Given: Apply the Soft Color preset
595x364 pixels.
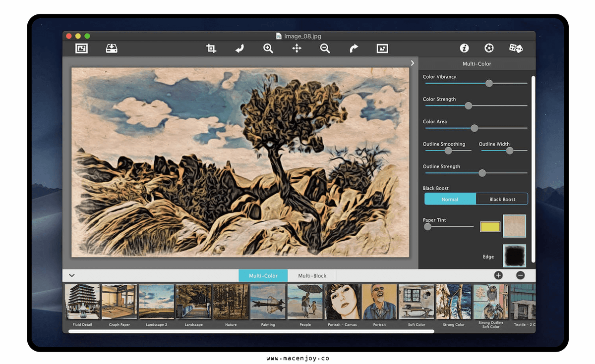Looking at the screenshot, I should pyautogui.click(x=417, y=302).
